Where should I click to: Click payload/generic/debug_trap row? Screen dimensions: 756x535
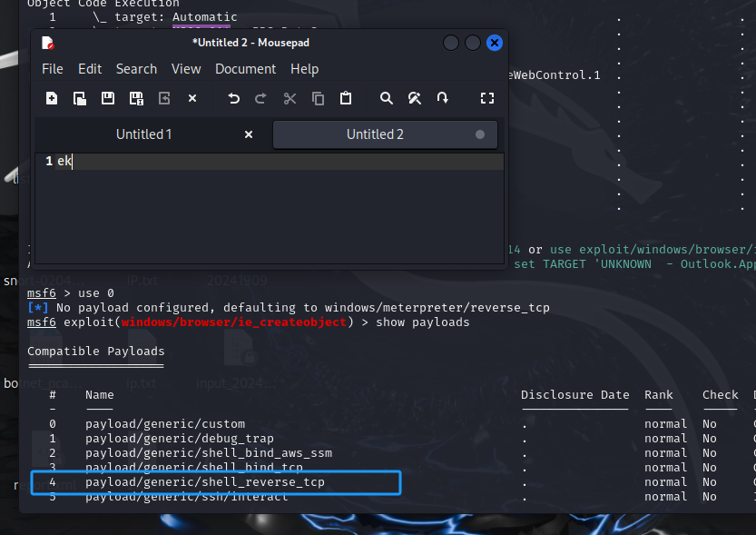[x=180, y=439]
